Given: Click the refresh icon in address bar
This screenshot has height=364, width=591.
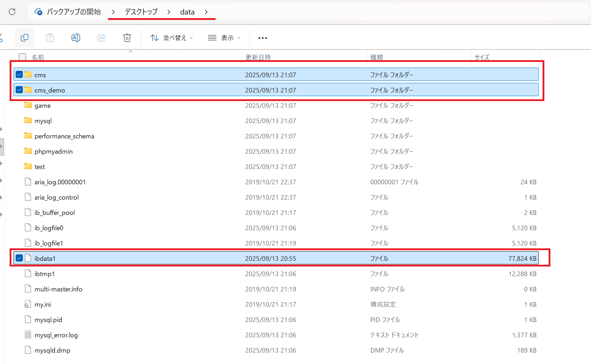Looking at the screenshot, I should (x=12, y=12).
